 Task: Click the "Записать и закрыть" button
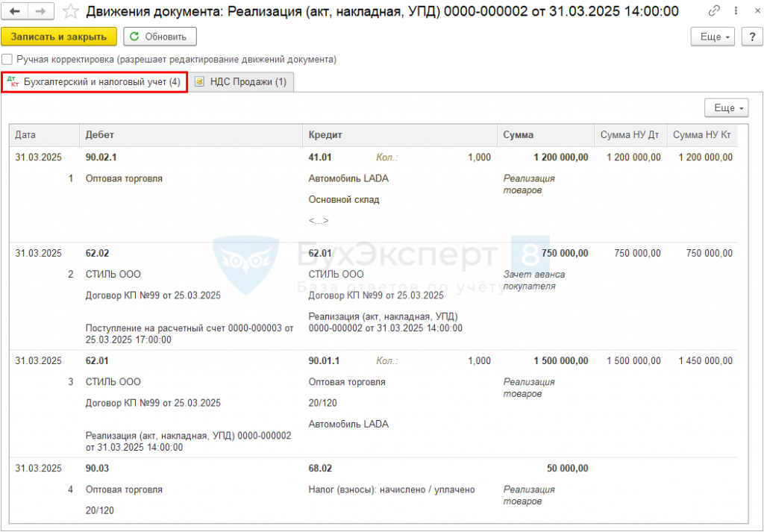pos(59,37)
